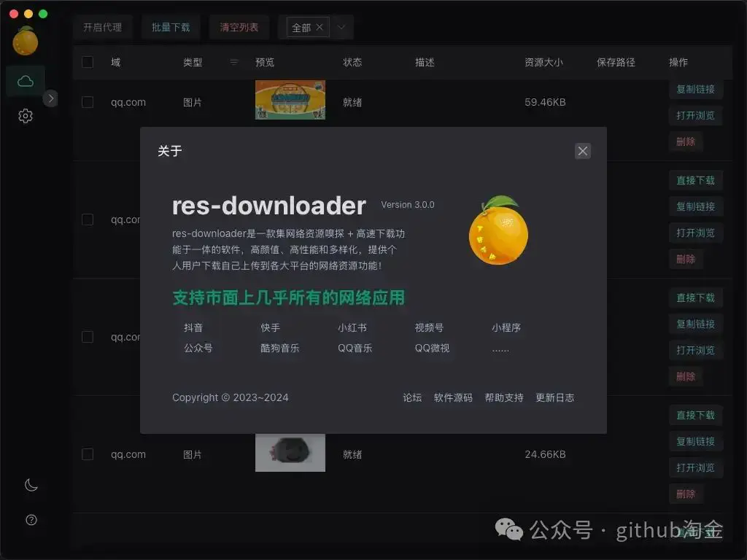Tick checkbox for 24.66KB qq.com row
The width and height of the screenshot is (747, 560).
[x=88, y=454]
